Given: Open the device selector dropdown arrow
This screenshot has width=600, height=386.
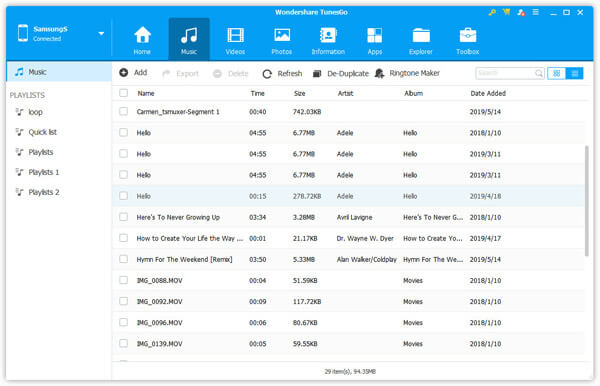Looking at the screenshot, I should pos(101,34).
